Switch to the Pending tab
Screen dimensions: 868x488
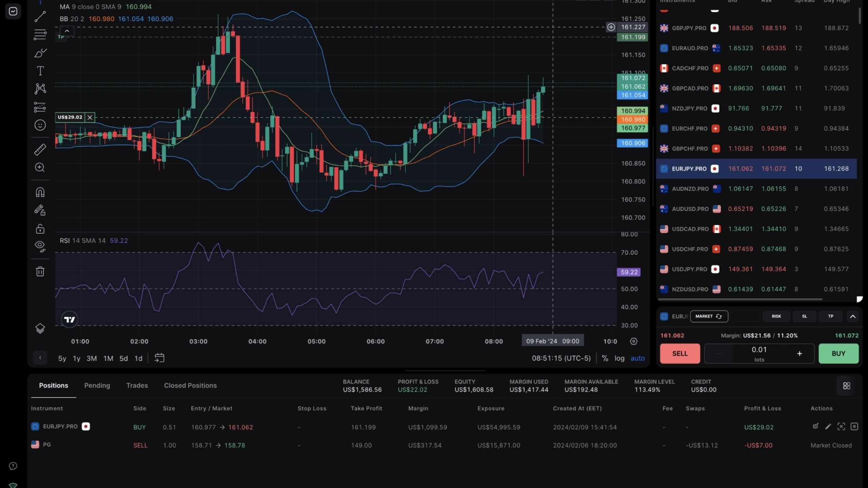97,385
